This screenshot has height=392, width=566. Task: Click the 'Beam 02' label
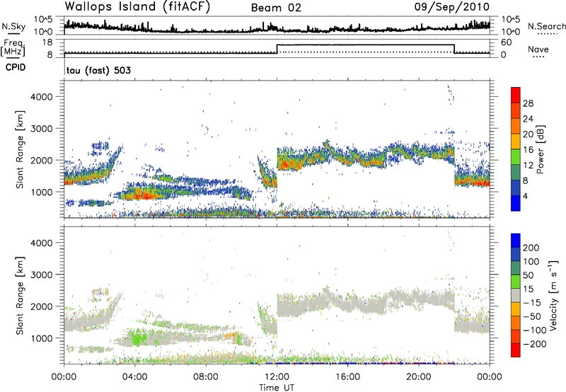tap(276, 8)
